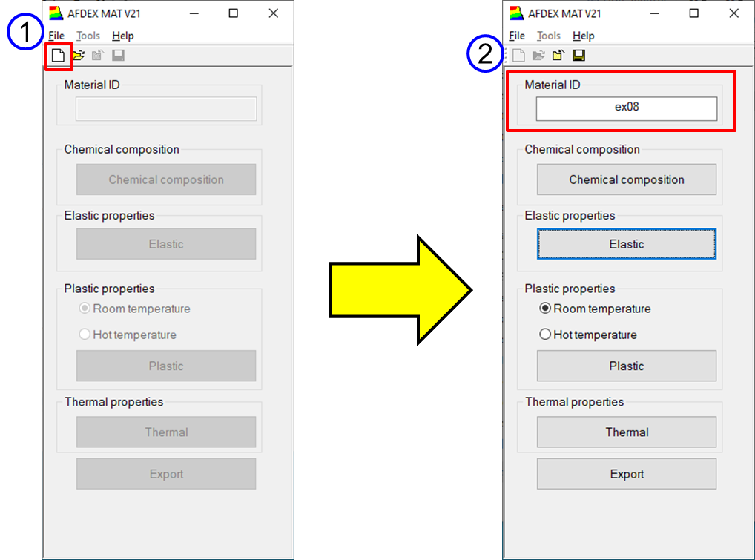Viewport: 755px width, 560px height.
Task: Open the File menu in right window
Action: pos(517,36)
